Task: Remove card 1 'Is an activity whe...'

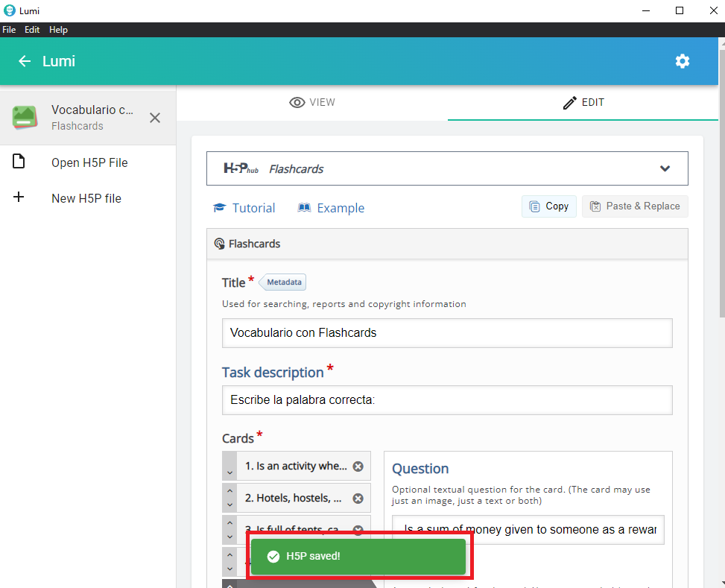Action: click(358, 467)
